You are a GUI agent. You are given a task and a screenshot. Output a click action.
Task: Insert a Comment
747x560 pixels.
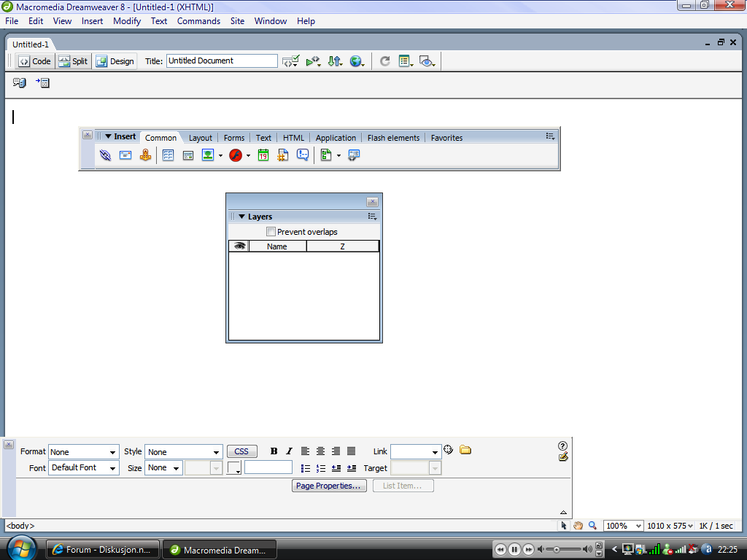point(303,155)
